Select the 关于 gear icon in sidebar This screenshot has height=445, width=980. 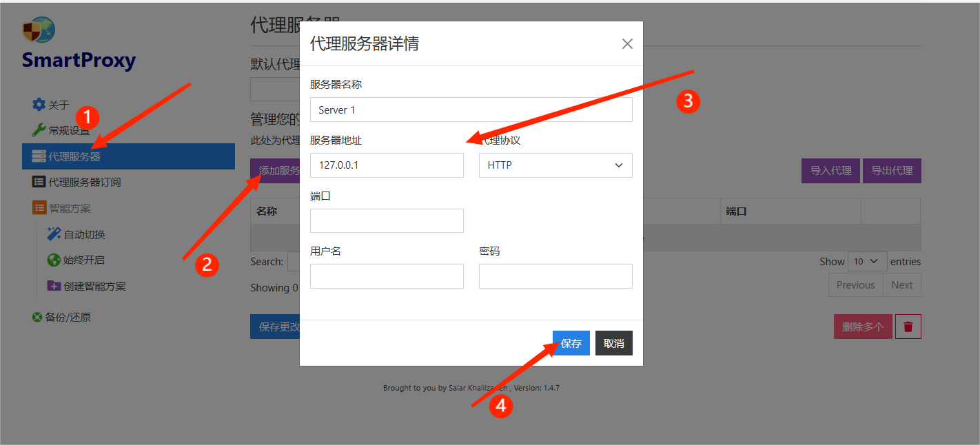39,105
